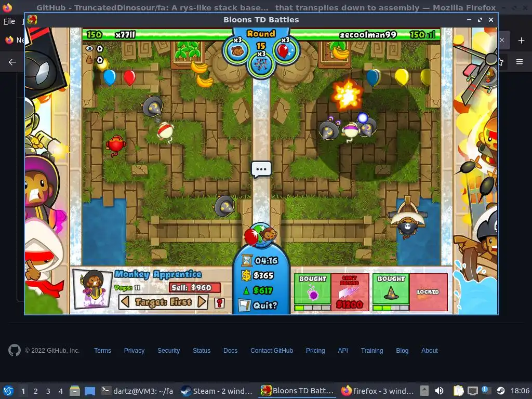Click the red question mark help icon
Viewport: 532px width, 399px height.
point(220,303)
